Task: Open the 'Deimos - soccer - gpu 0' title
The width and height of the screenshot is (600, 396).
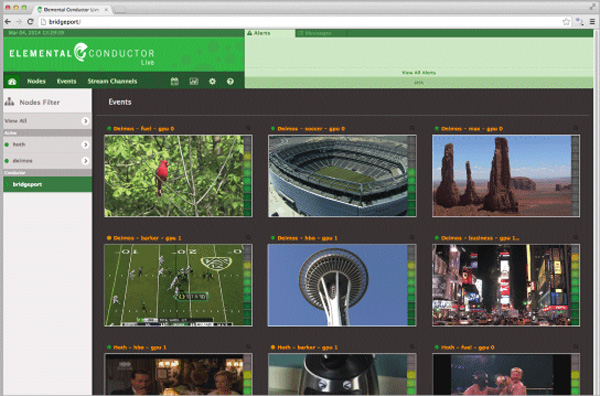Action: (x=311, y=129)
